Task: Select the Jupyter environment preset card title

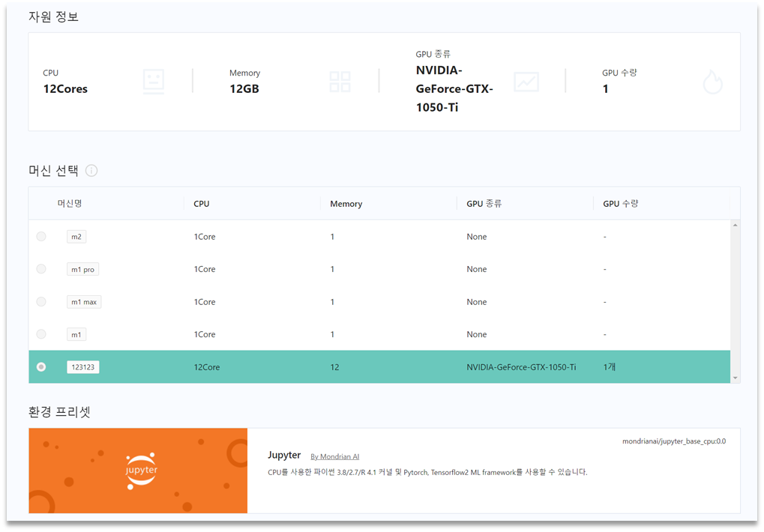Action: [x=284, y=456]
